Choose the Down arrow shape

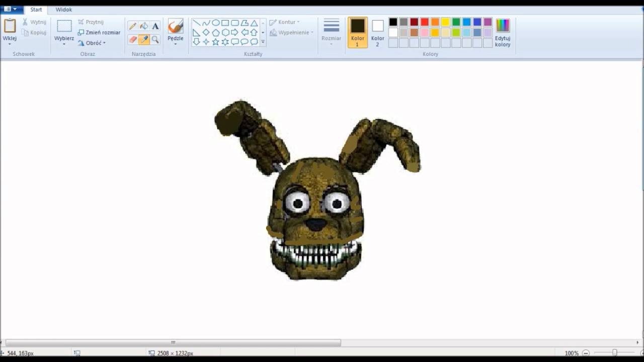(196, 42)
